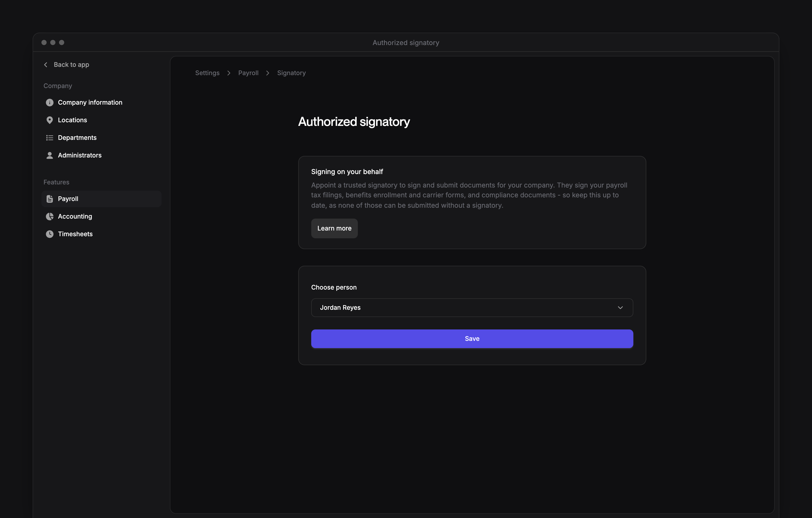Go to Locations in sidebar
This screenshot has height=518, width=812.
(101, 120)
